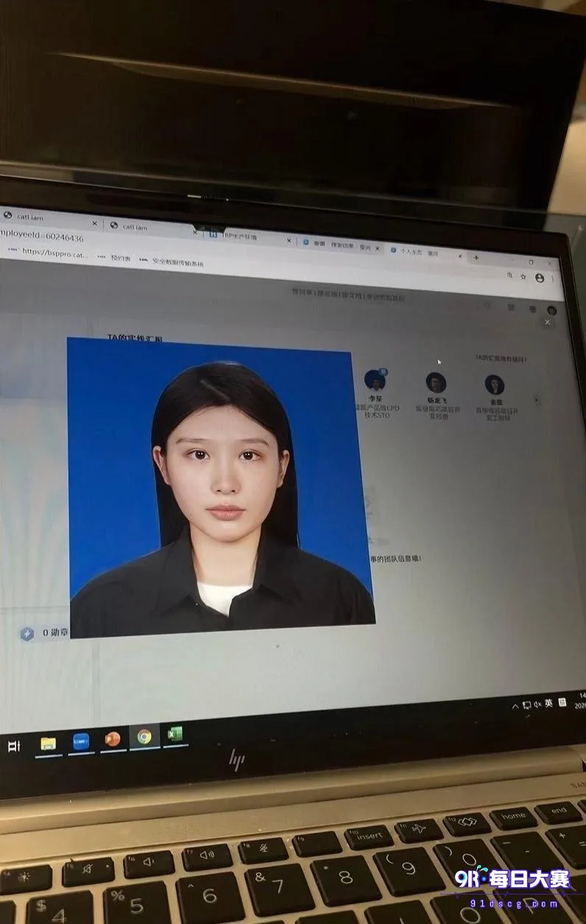Click the zoom magnifier icon in address bar

click(x=510, y=275)
